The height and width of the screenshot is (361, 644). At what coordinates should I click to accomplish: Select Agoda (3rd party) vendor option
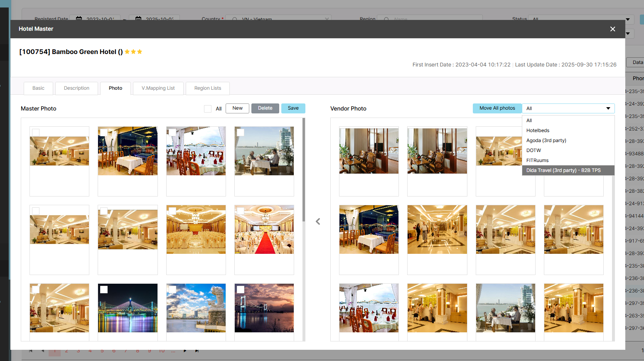pos(568,140)
